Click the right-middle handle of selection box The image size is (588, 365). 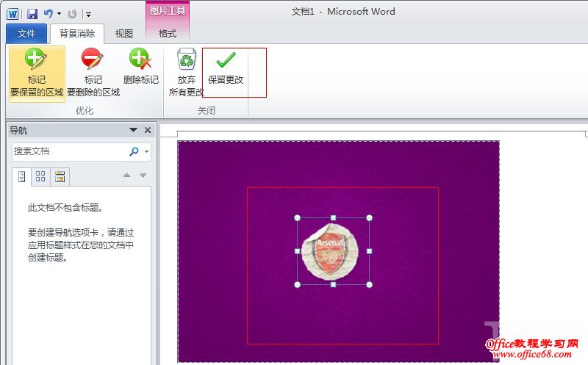click(370, 251)
